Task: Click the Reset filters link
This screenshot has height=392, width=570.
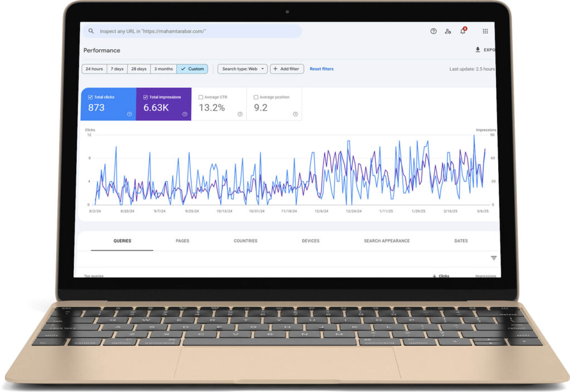Action: (x=322, y=69)
